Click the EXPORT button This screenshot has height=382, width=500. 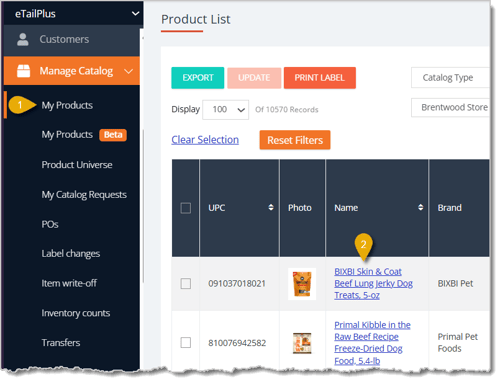[198, 78]
